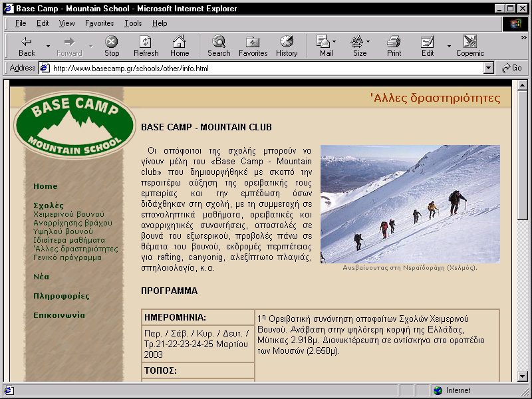
Task: Click the snowy mountain climbers photo
Action: pos(410,204)
